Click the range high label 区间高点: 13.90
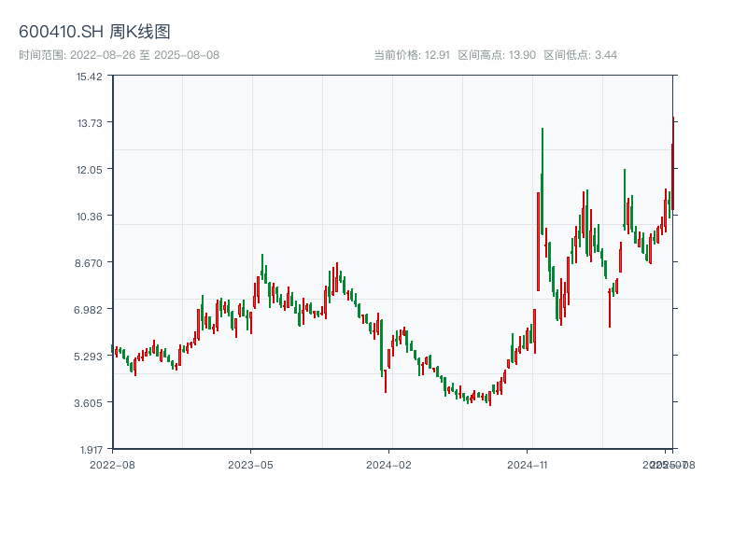The width and height of the screenshot is (747, 560). point(497,55)
